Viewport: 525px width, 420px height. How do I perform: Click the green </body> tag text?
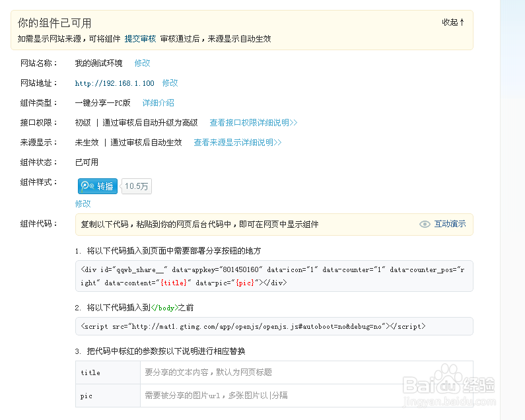click(x=164, y=308)
